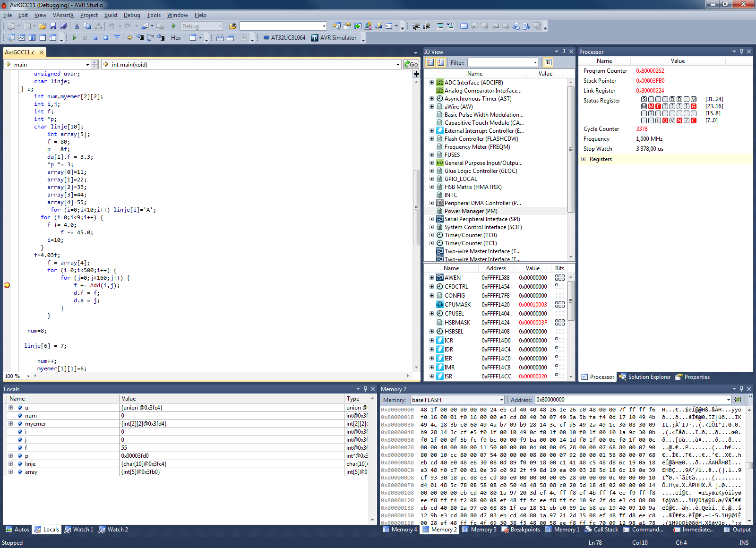The height and width of the screenshot is (548, 756).
Task: Open the Project menu
Action: point(89,15)
